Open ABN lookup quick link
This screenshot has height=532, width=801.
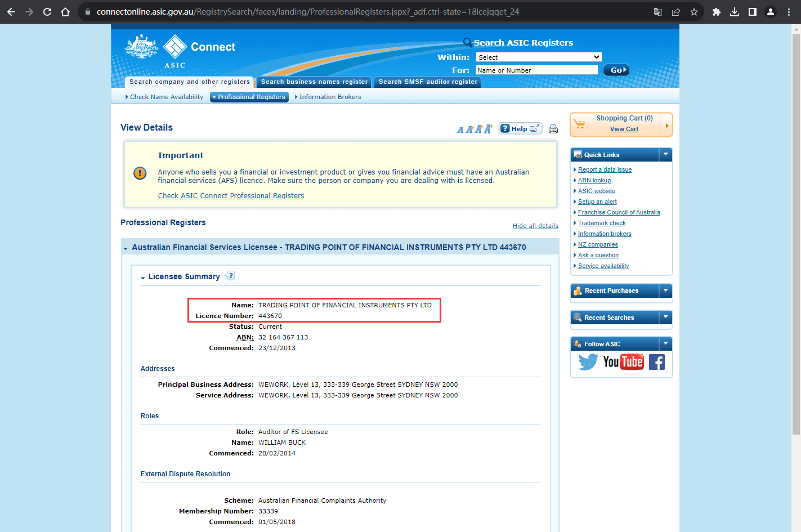pos(594,180)
